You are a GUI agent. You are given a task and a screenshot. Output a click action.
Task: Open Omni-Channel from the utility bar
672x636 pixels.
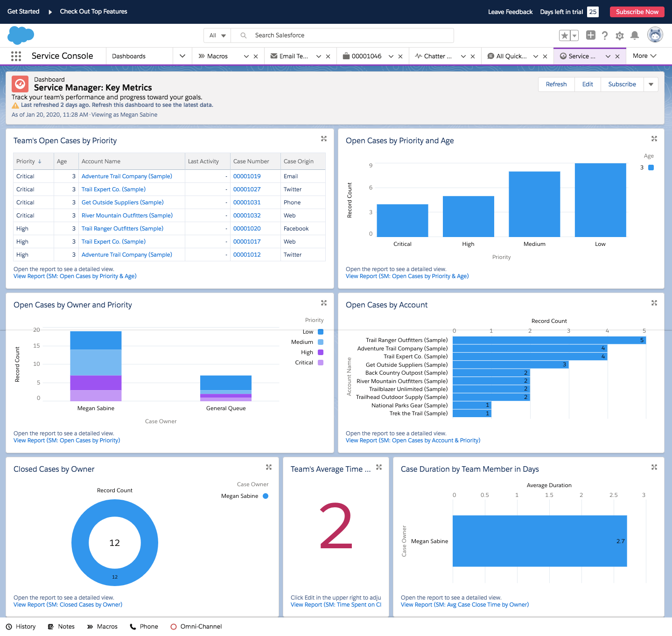pyautogui.click(x=196, y=626)
